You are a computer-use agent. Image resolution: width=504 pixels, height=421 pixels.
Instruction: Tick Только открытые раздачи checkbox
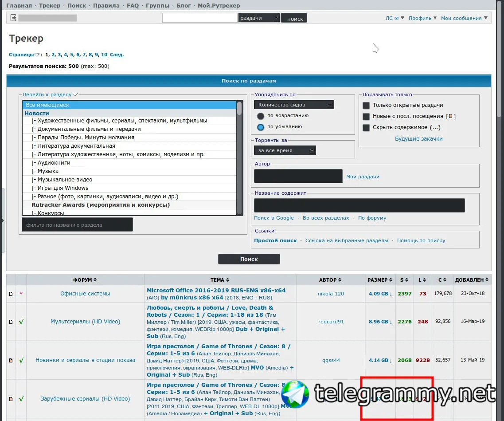(366, 105)
